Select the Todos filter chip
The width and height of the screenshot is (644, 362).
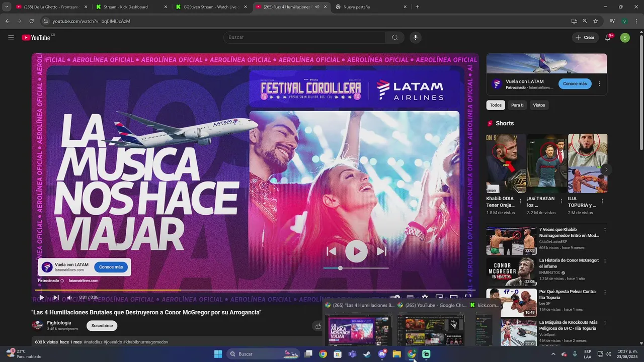[x=496, y=105]
